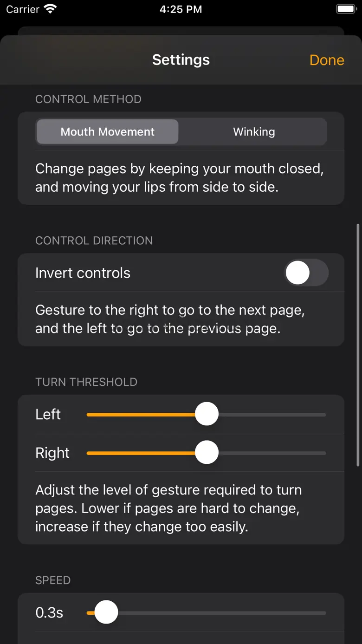Click the 4:25 PM clock
The height and width of the screenshot is (644, 362).
(x=181, y=9)
